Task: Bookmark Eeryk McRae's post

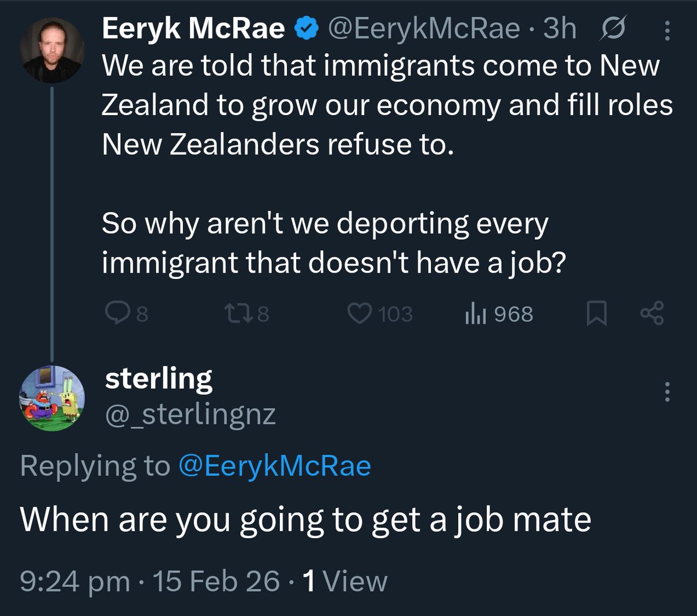Action: tap(597, 314)
